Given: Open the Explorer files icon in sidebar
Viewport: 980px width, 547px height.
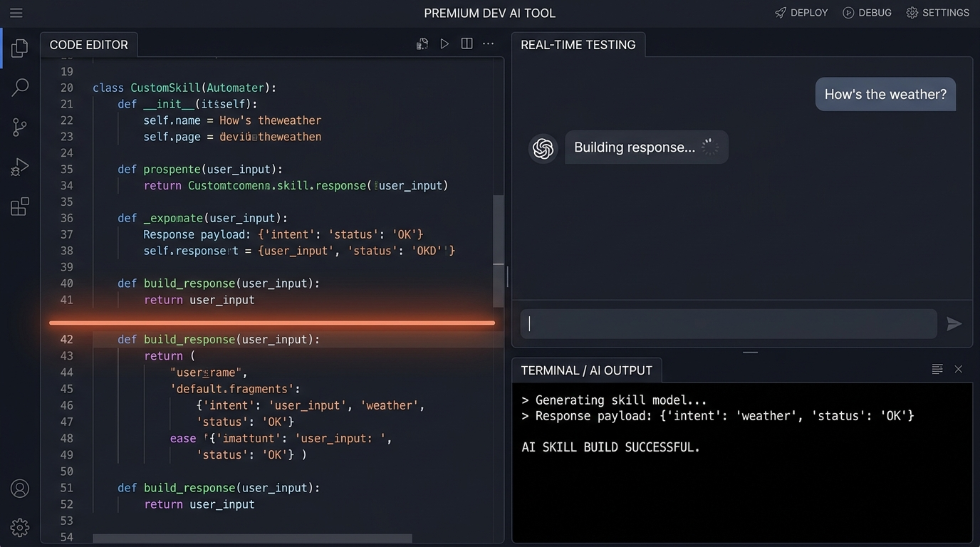Looking at the screenshot, I should [20, 48].
